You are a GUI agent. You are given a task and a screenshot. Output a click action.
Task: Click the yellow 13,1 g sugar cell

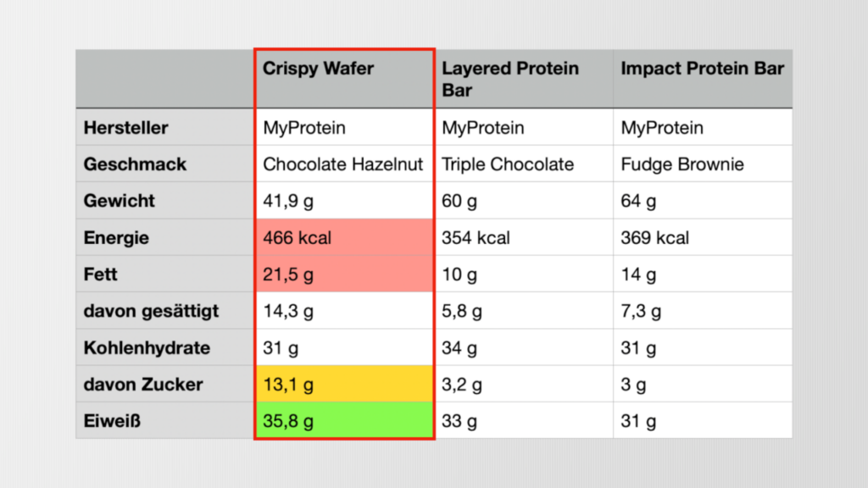[344, 384]
